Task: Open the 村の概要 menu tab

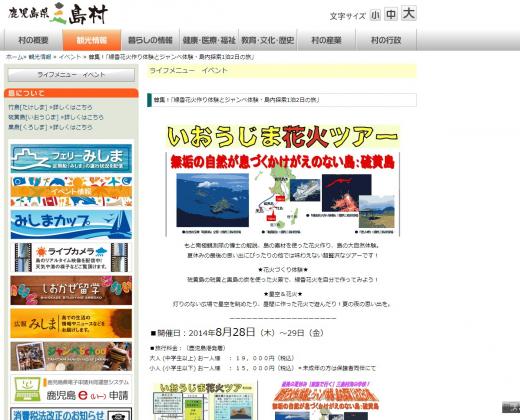Action: pyautogui.click(x=33, y=40)
